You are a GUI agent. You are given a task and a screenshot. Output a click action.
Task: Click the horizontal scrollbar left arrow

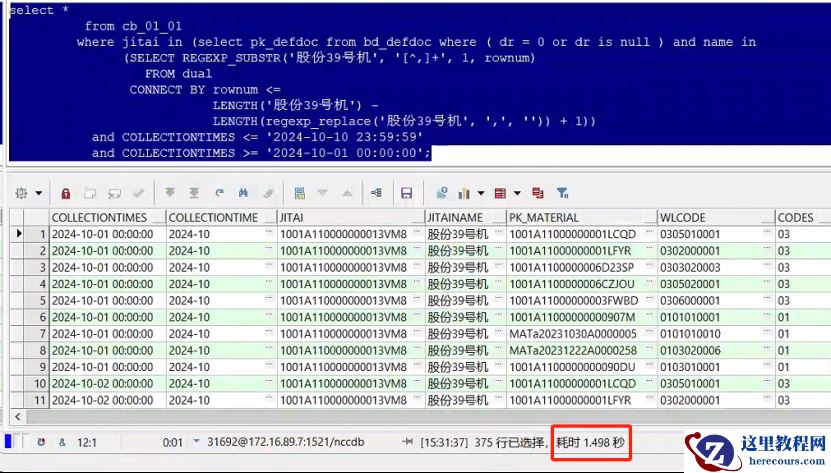(x=17, y=417)
